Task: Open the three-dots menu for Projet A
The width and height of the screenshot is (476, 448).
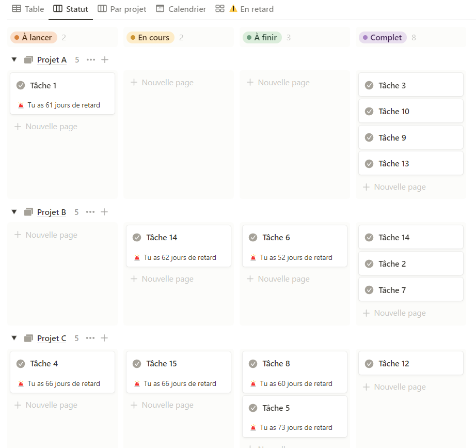Action: coord(91,60)
